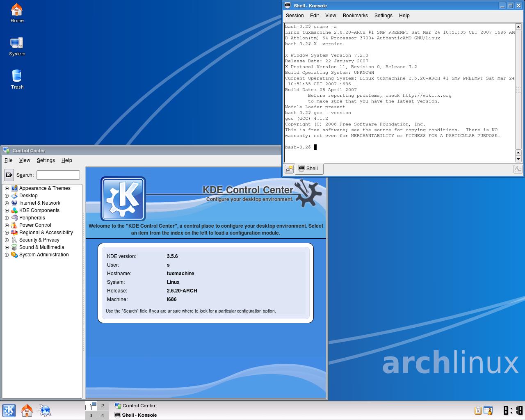Viewport: 525px width, 420px height.
Task: Click the Konsole scrollbar top up arrow
Action: (x=518, y=27)
